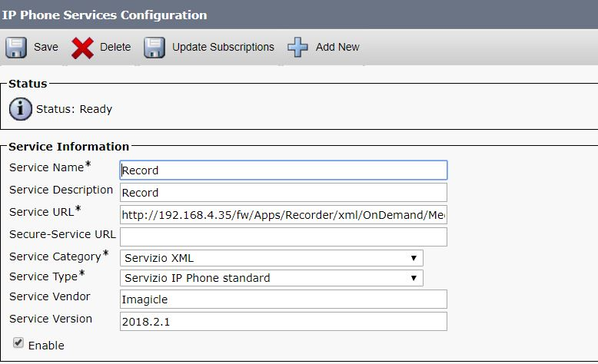Toggle the Enable checkbox

(18, 343)
